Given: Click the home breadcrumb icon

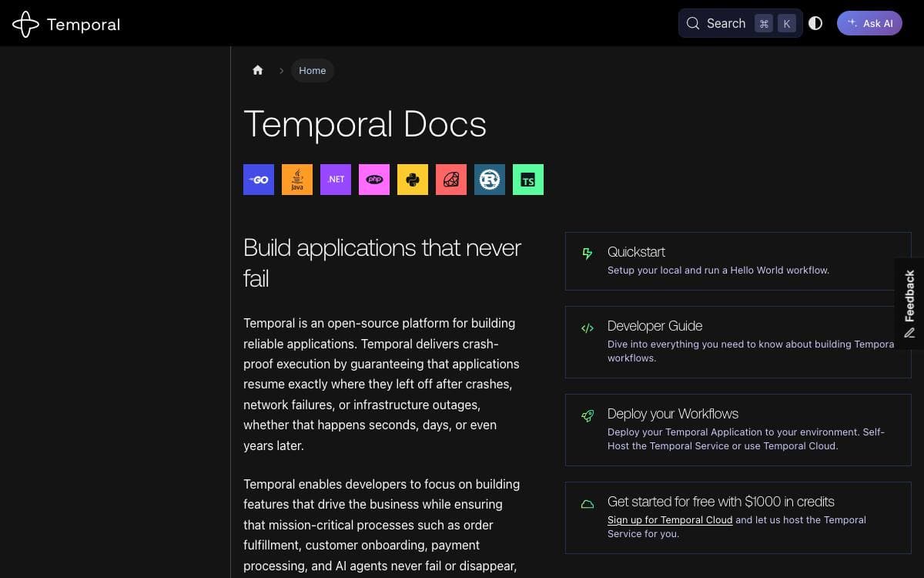Looking at the screenshot, I should pyautogui.click(x=258, y=70).
